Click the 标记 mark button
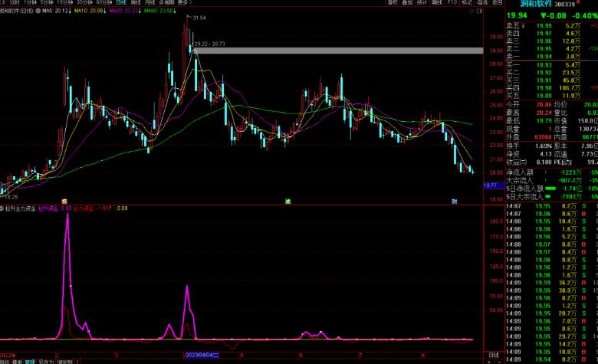The image size is (598, 364). point(467,2)
